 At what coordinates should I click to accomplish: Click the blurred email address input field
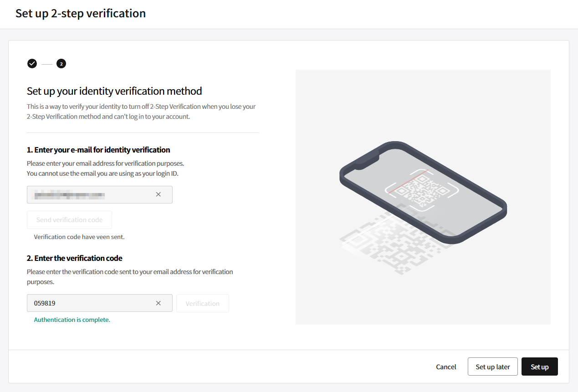click(100, 194)
